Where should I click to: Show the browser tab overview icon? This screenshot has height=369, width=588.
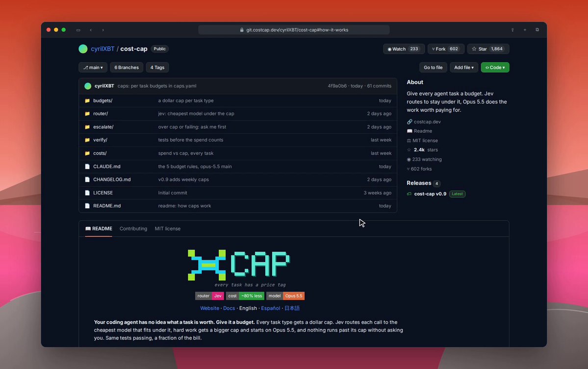(537, 30)
